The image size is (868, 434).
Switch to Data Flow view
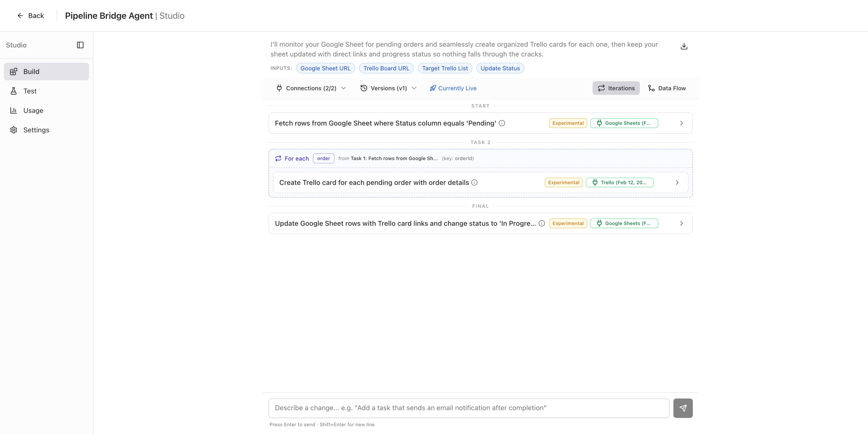pyautogui.click(x=666, y=88)
